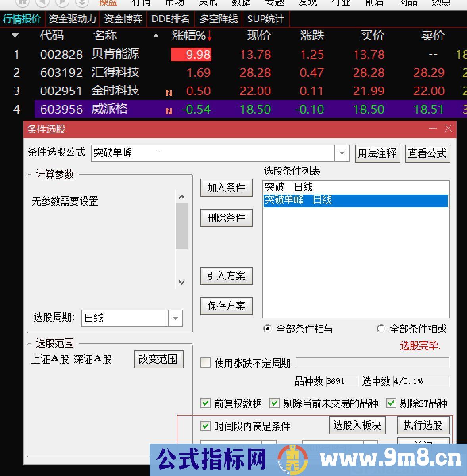Enable 使用涨跌不定周期 checkbox
This screenshot has height=476, width=467.
tap(206, 362)
